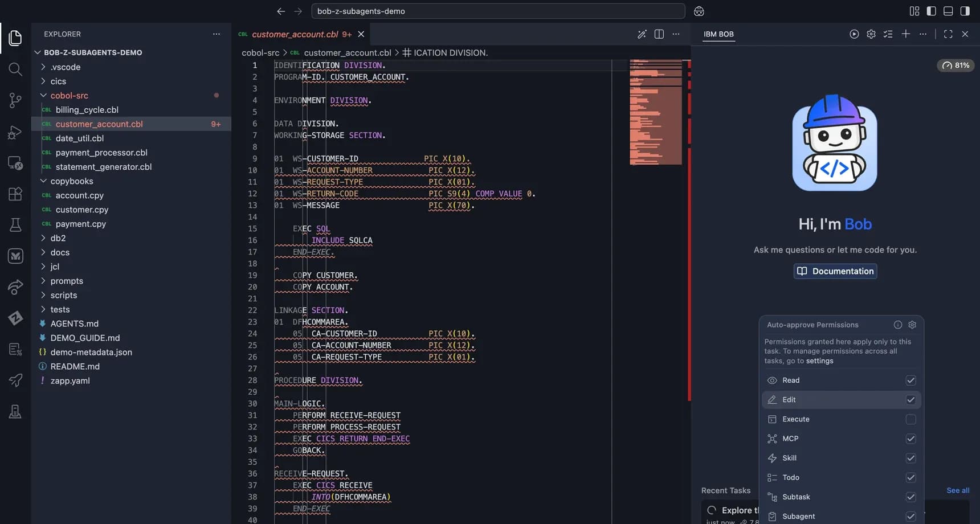This screenshot has width=980, height=524.
Task: Expand the prompts folder
Action: [x=131, y=281]
